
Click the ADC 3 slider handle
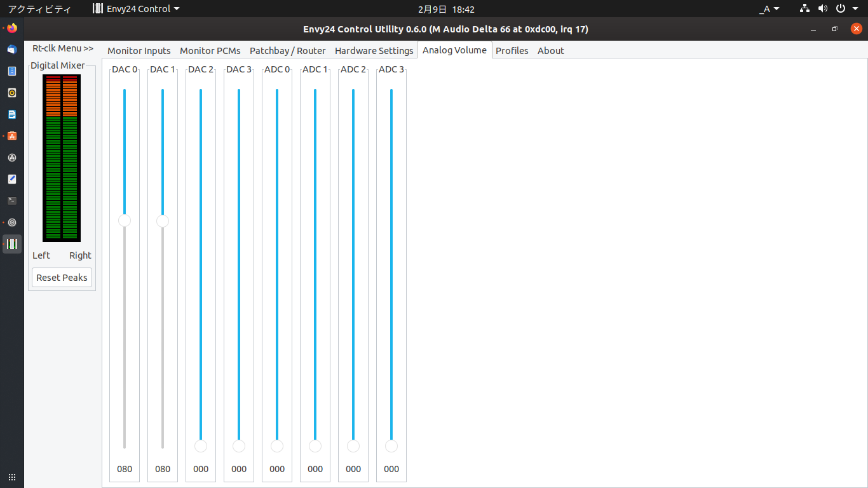(391, 446)
